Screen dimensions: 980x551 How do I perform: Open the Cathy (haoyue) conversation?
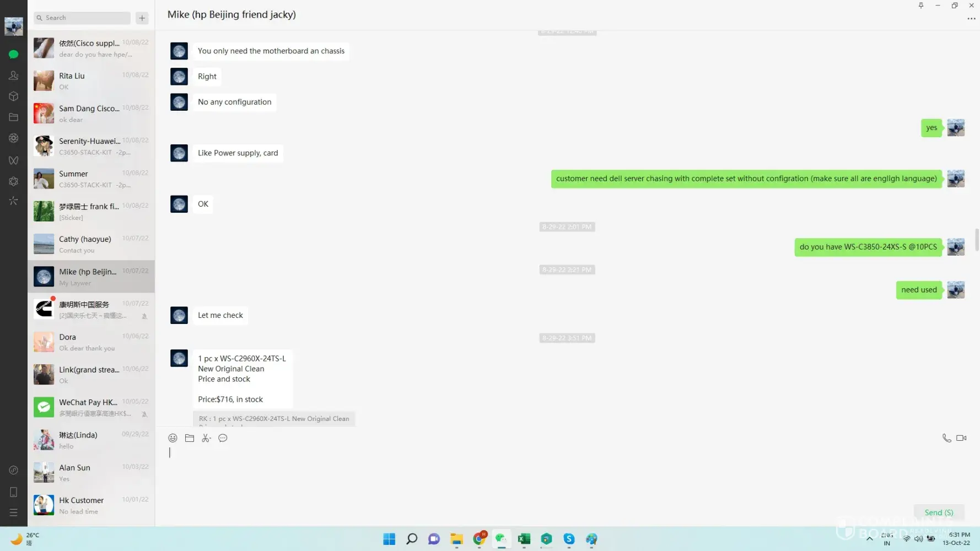click(x=91, y=244)
